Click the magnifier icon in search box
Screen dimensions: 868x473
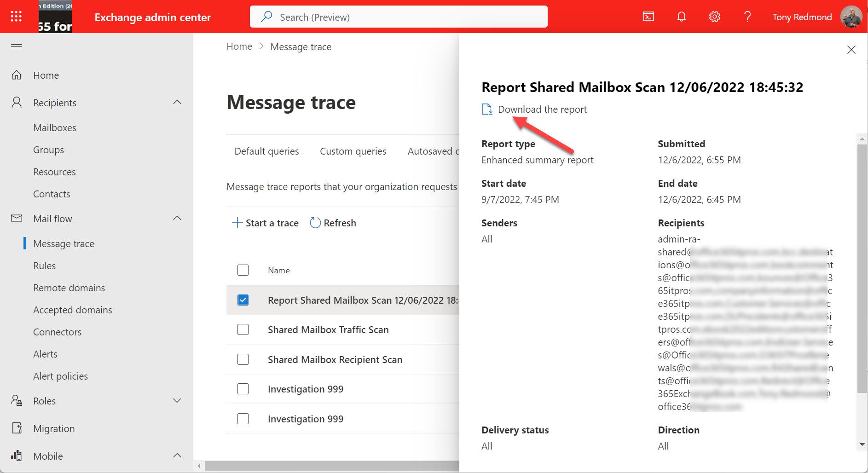[266, 17]
